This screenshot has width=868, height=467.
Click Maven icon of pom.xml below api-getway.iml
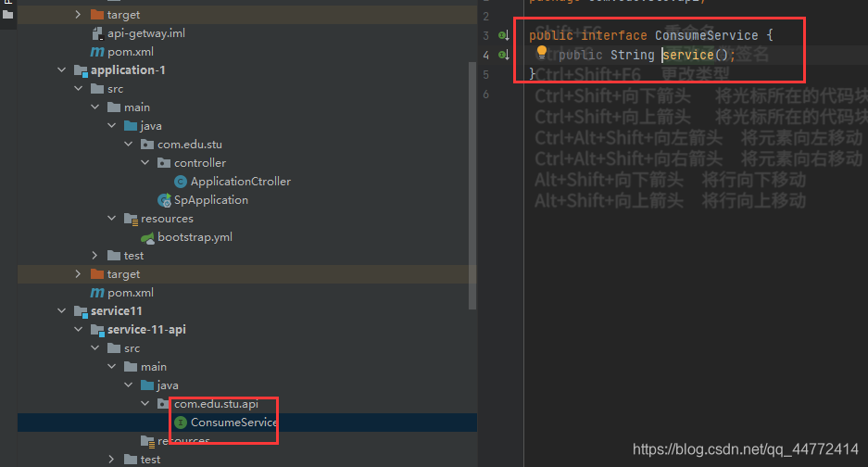pos(97,52)
